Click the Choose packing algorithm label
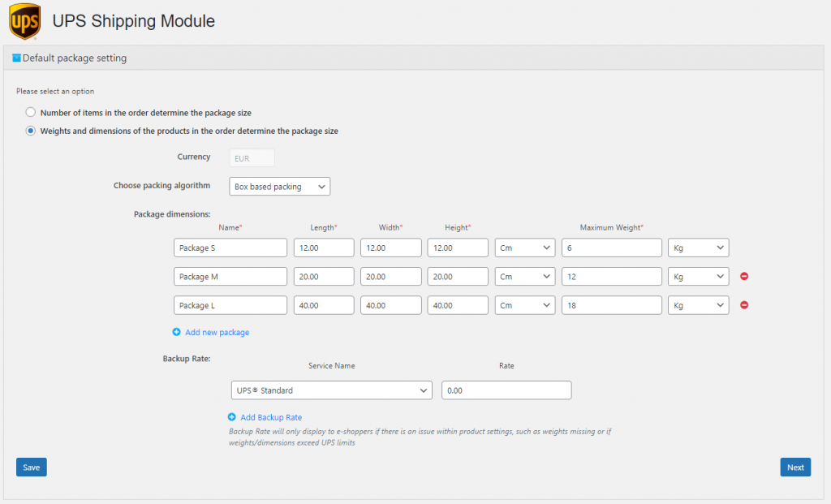The image size is (831, 504). [x=161, y=186]
